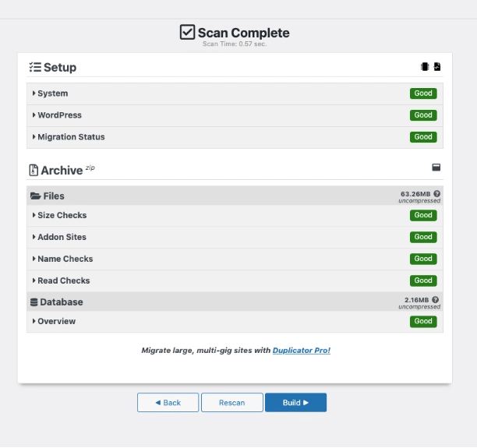The image size is (477, 448).
Task: Show the Read Checks details
Action: click(62, 280)
